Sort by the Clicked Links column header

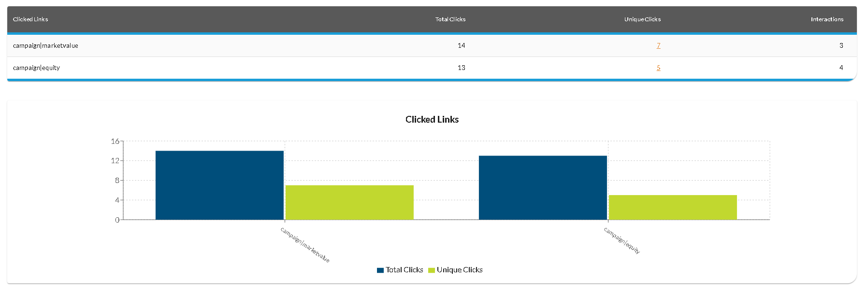tap(30, 19)
